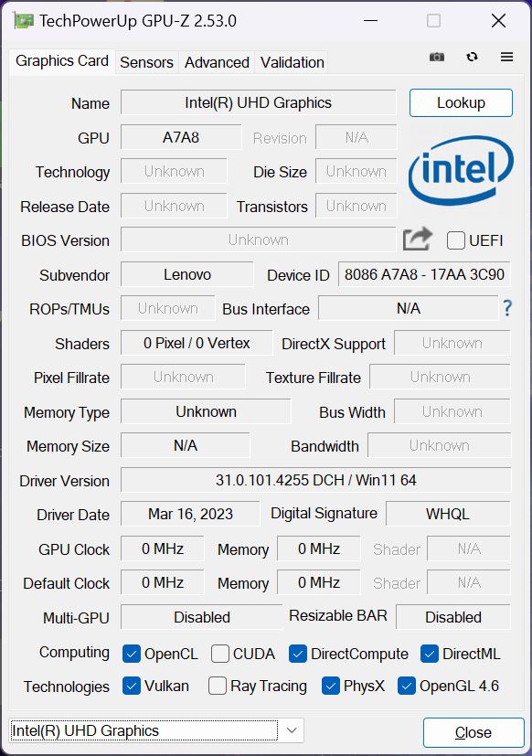Select the Device ID value field
The height and width of the screenshot is (756, 532).
tap(424, 274)
